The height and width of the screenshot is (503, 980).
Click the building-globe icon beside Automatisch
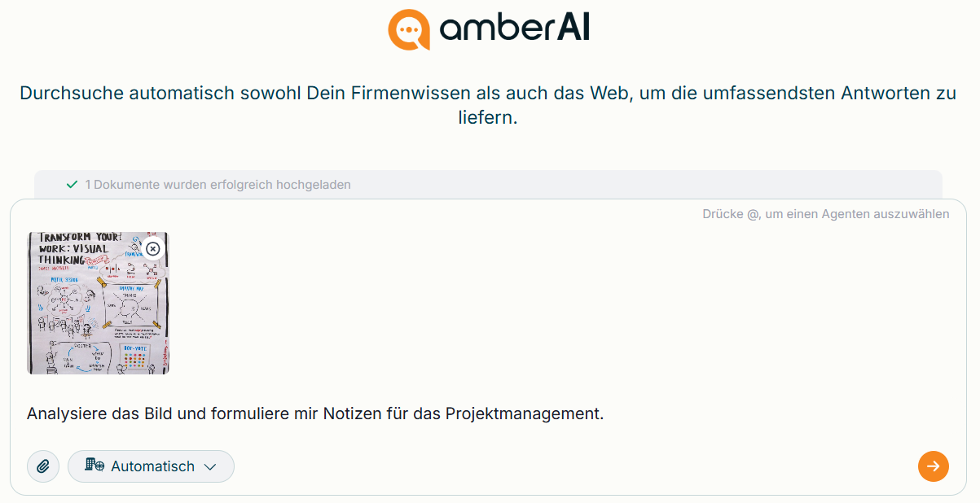pos(94,466)
